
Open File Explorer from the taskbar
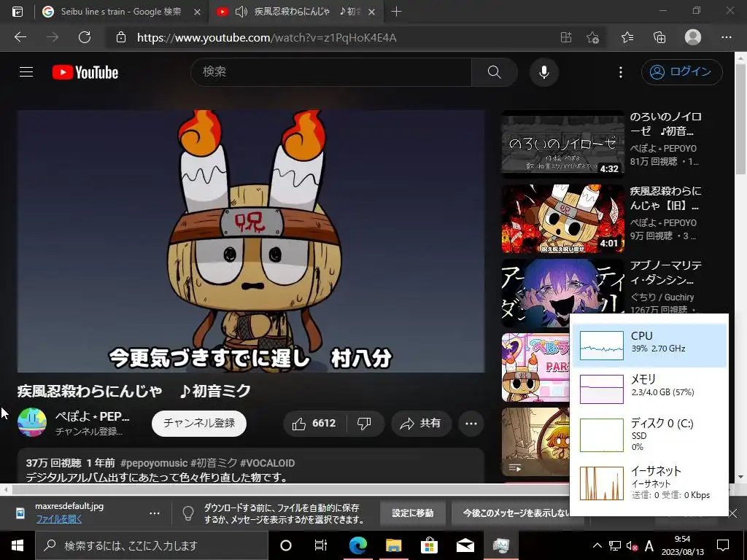click(393, 545)
